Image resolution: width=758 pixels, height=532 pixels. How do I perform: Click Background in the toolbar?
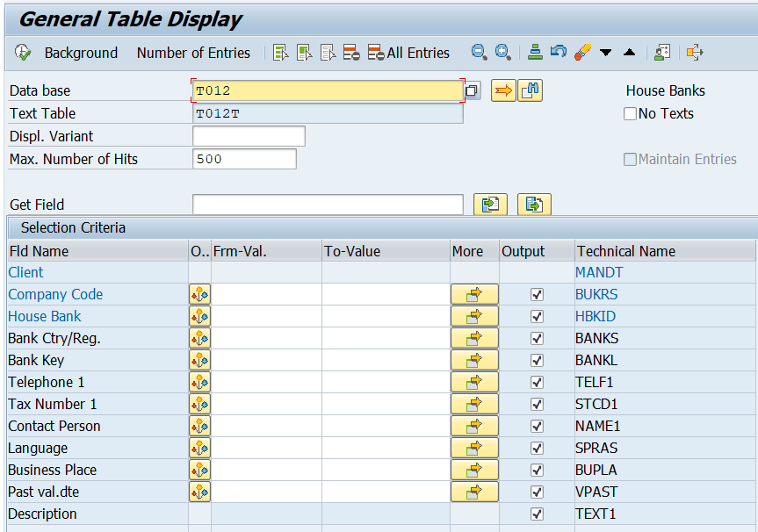81,53
